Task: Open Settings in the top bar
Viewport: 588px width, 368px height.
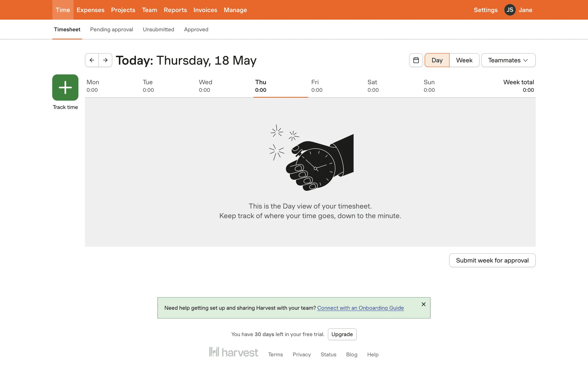Action: (x=485, y=10)
